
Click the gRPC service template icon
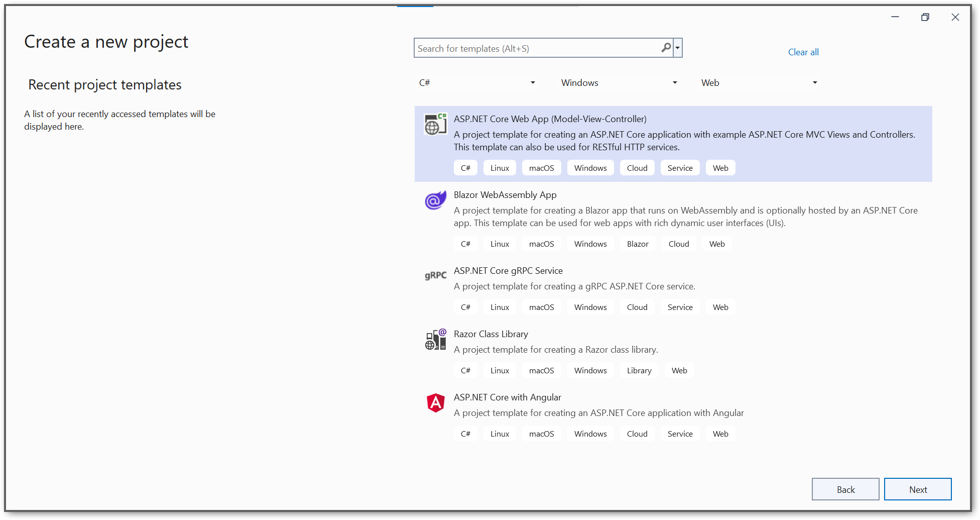tap(435, 275)
